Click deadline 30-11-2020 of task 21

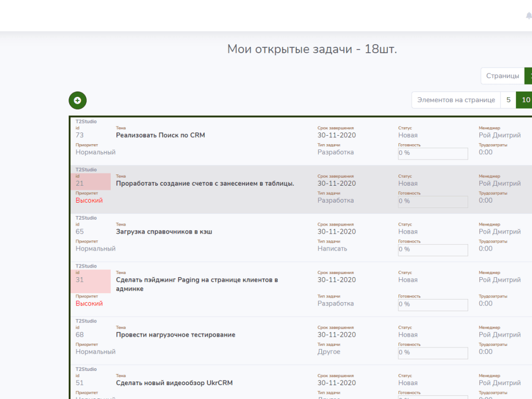point(337,183)
